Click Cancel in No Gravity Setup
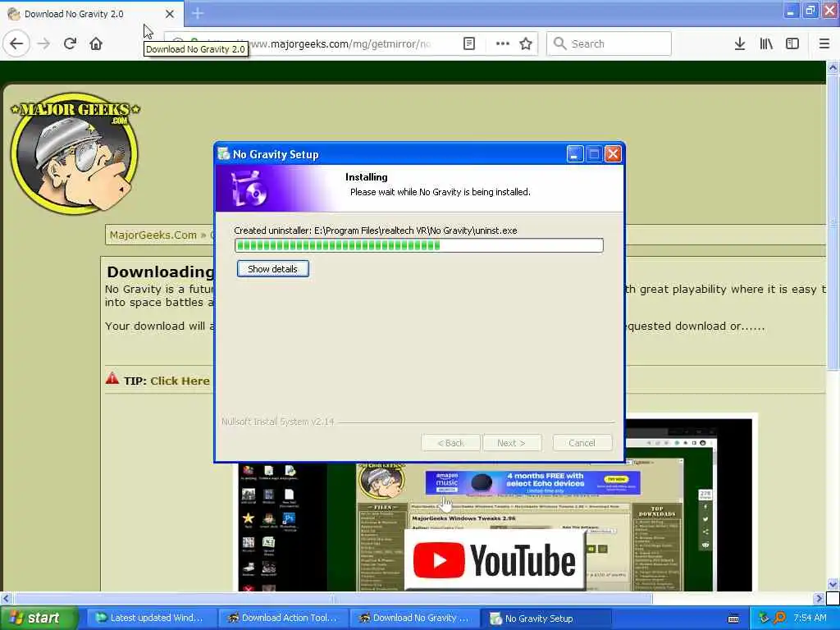The image size is (840, 630). [x=582, y=443]
